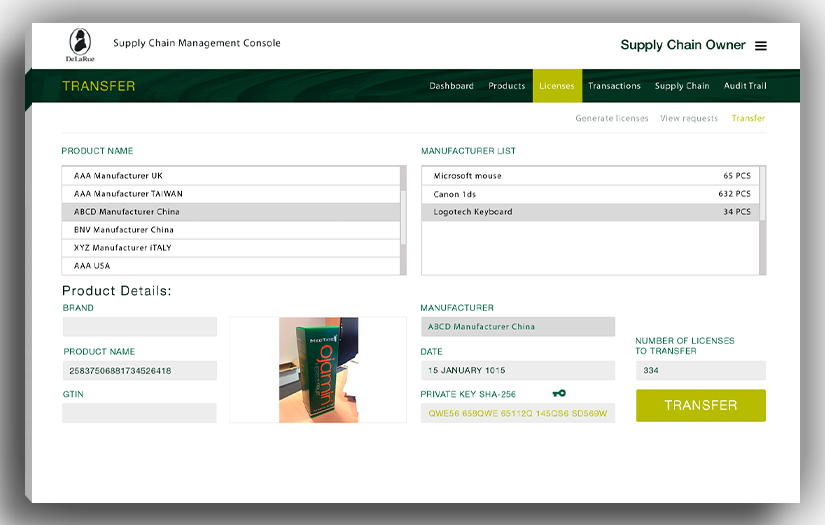Select BNV Manufacturer China row
The image size is (825, 525).
(x=231, y=229)
